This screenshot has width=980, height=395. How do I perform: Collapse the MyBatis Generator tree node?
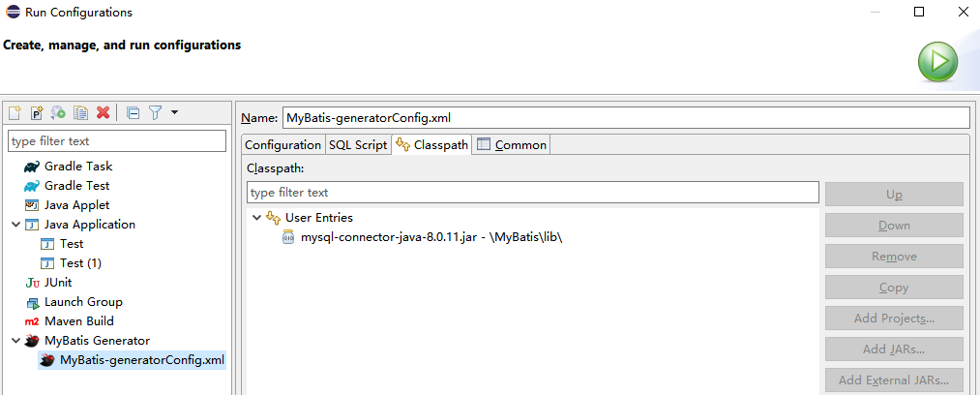pyautogui.click(x=15, y=341)
